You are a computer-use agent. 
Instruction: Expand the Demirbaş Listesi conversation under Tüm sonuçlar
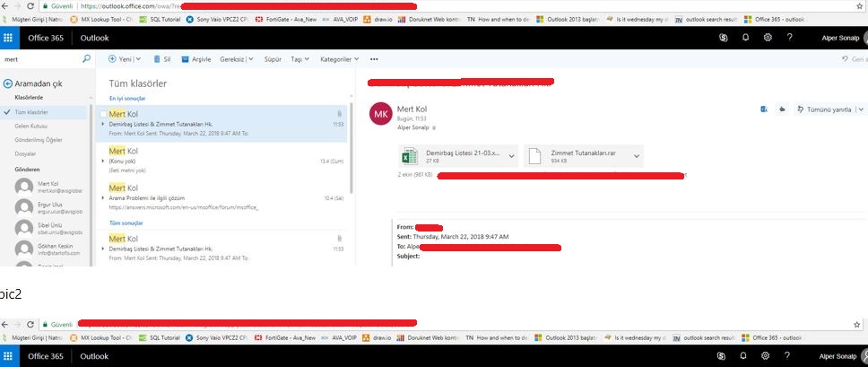[x=103, y=249]
